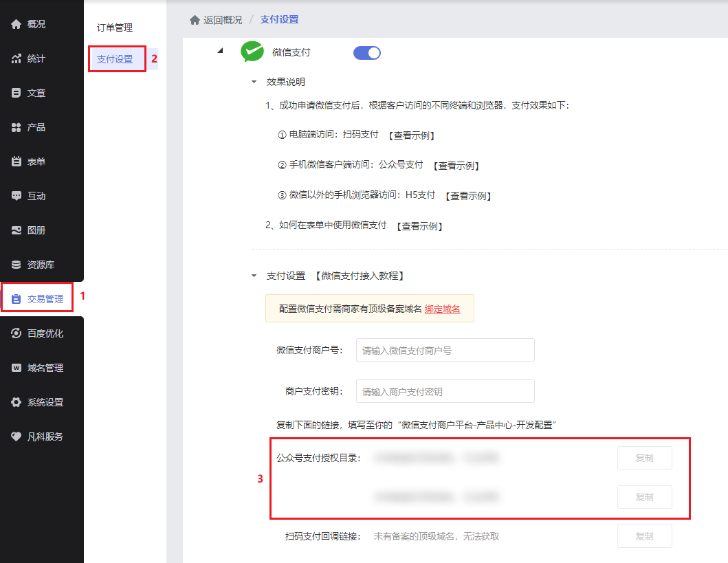Click the 系统设置 gear icon
728x563 pixels.
(x=16, y=402)
